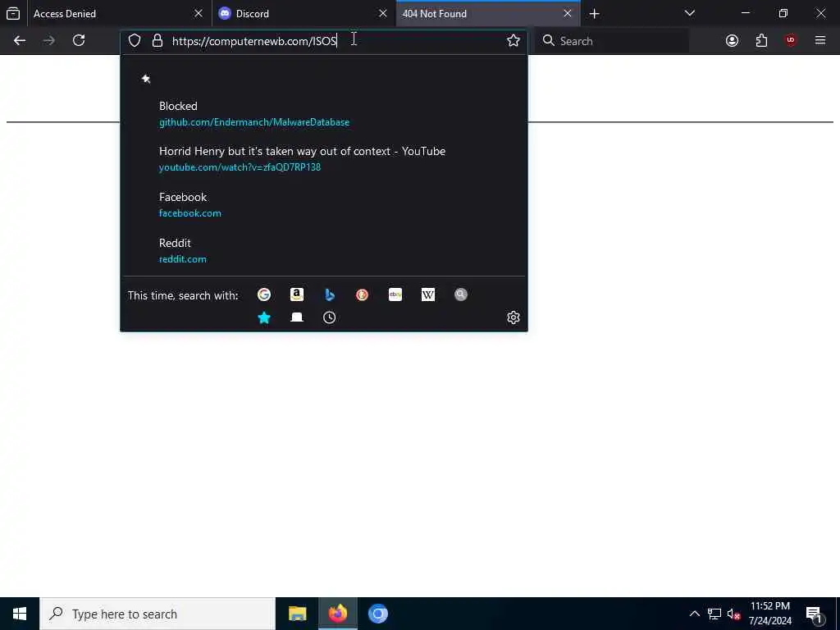Open the Extensions puzzle icon
Screen dimensions: 840x630
(x=761, y=41)
